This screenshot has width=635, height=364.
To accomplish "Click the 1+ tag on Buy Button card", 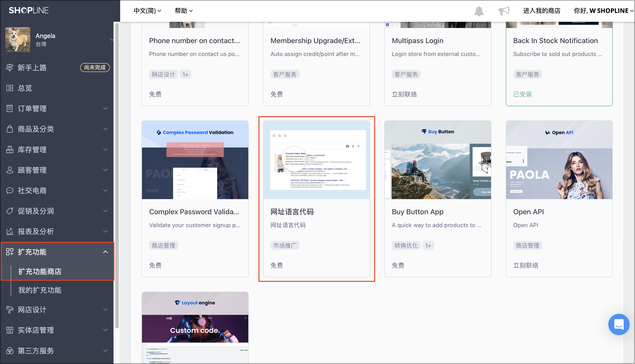I will 428,246.
